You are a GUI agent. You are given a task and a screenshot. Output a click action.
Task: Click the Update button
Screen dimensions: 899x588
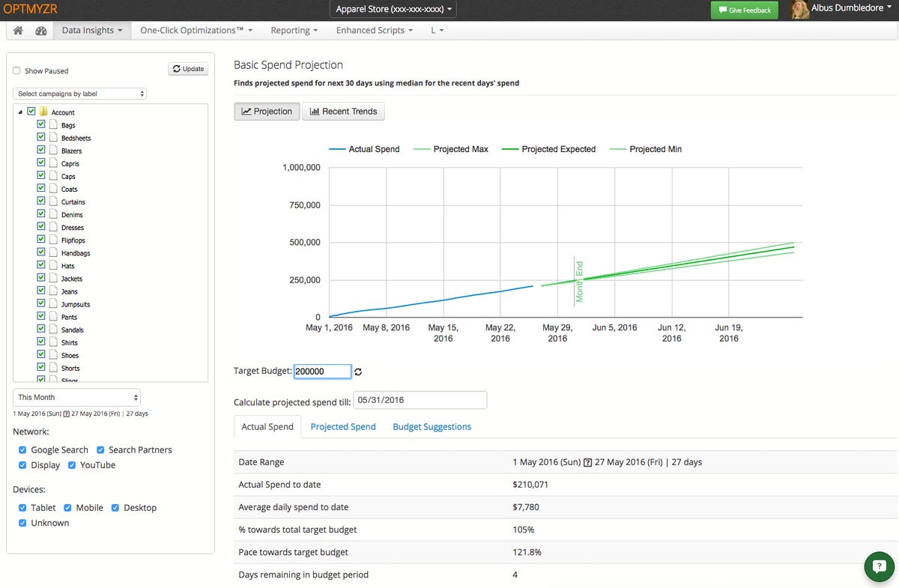point(188,69)
